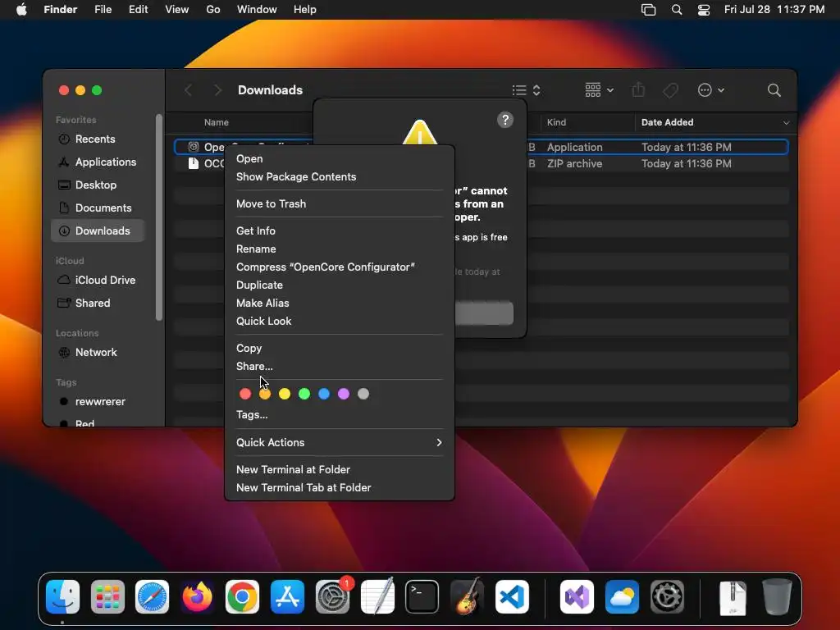
Task: Select New Terminal Tab at Folder
Action: click(x=340, y=487)
